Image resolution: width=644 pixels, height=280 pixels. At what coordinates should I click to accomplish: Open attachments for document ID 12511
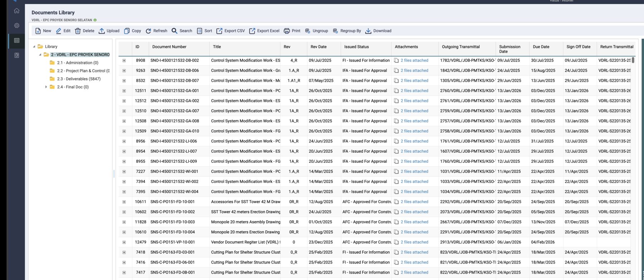click(414, 91)
